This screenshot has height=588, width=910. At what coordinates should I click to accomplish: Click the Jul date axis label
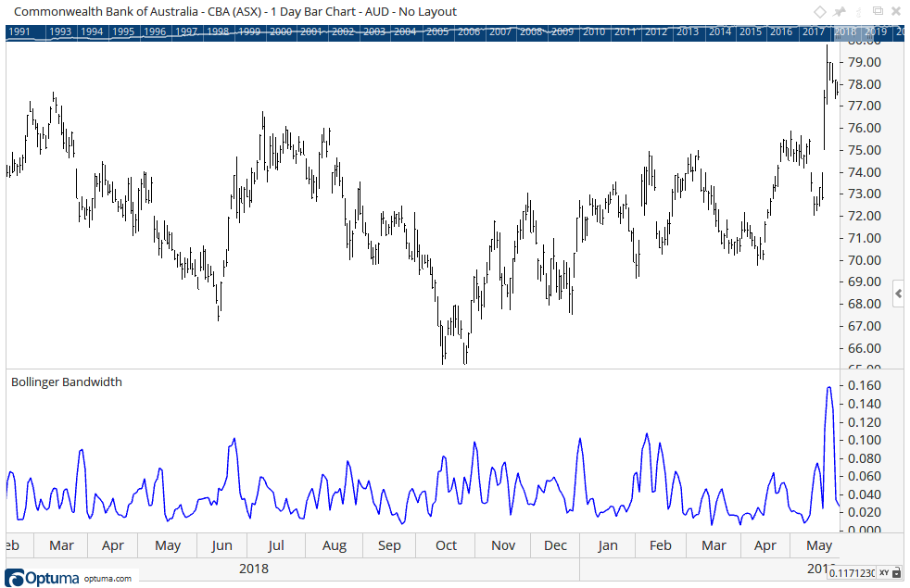click(x=276, y=545)
